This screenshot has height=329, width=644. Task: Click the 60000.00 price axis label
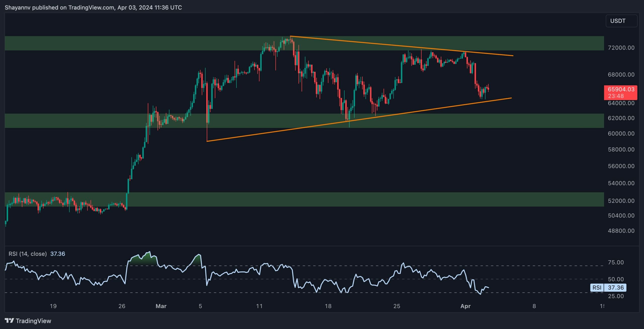[x=621, y=133]
